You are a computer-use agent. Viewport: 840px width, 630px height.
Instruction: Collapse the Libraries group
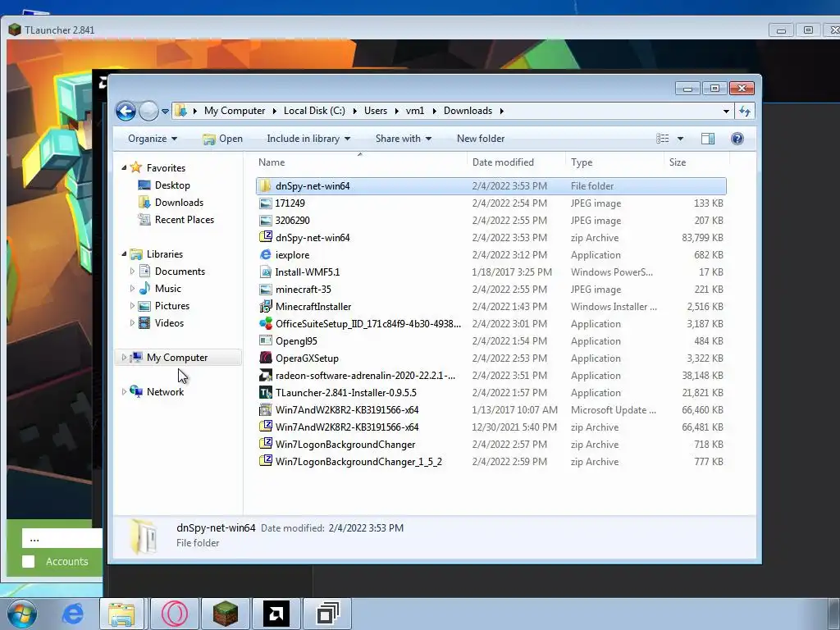pyautogui.click(x=124, y=254)
